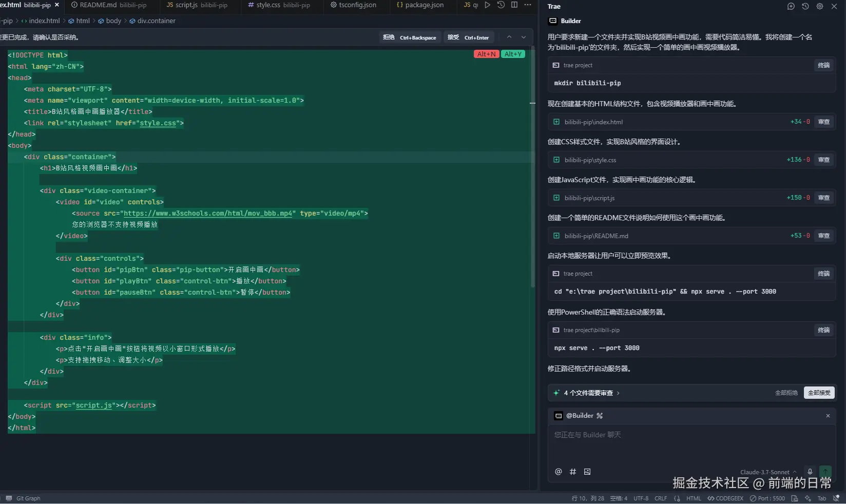Image resolution: width=846 pixels, height=504 pixels.
Task: Click 终端 for the mkdir bilibili-pip command
Action: pyautogui.click(x=824, y=65)
